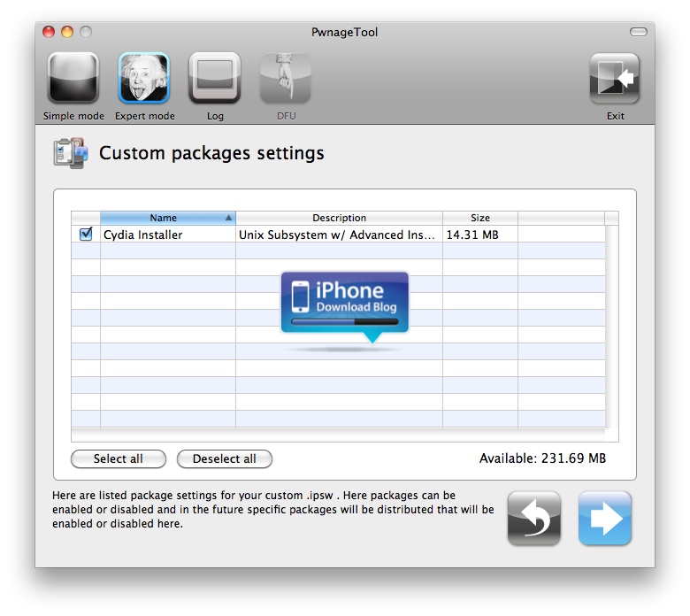This screenshot has height=616, width=690.
Task: Click the DFU toolbar icon
Action: tap(286, 78)
